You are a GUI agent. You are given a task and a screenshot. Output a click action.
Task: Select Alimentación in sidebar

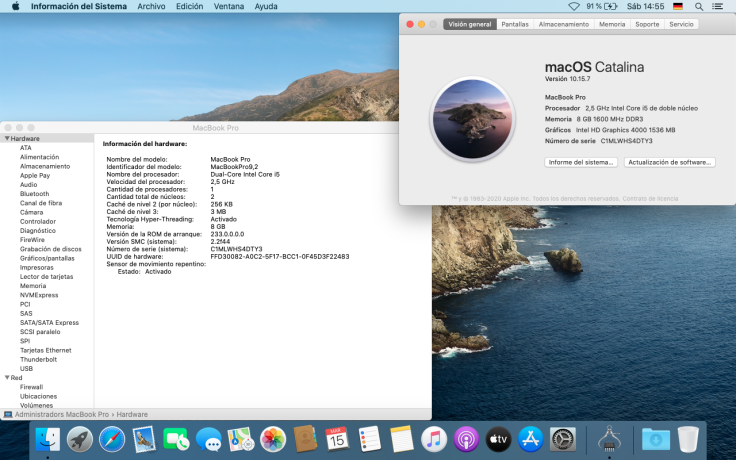(x=39, y=157)
